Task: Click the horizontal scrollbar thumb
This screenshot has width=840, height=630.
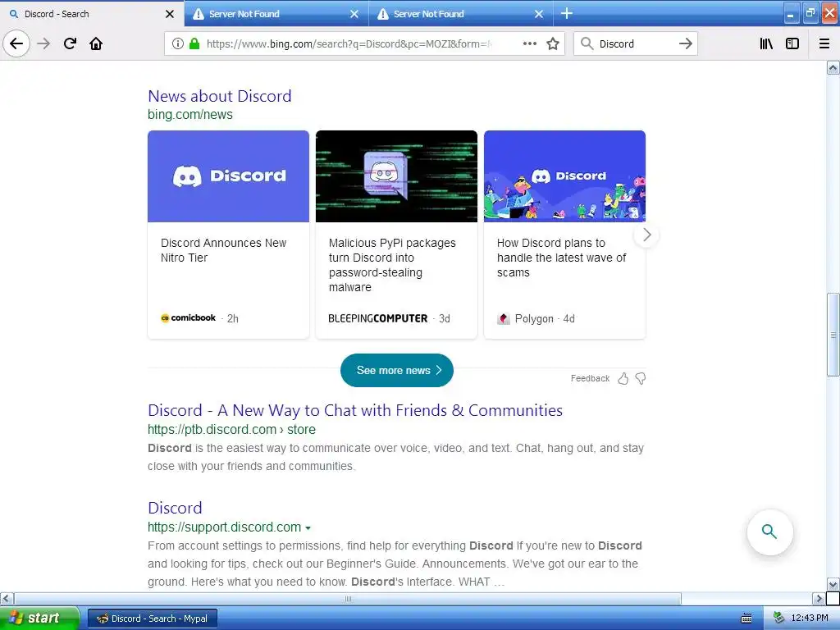Action: (x=348, y=598)
